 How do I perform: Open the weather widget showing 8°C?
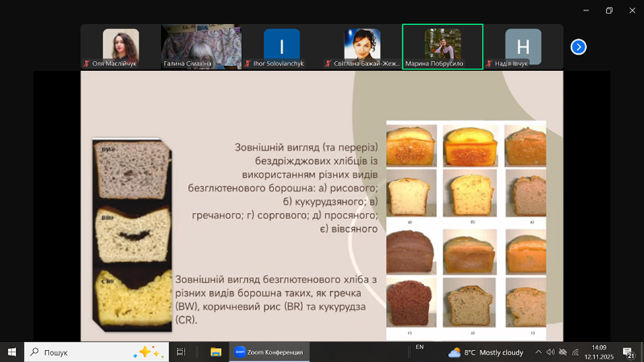pos(485,352)
